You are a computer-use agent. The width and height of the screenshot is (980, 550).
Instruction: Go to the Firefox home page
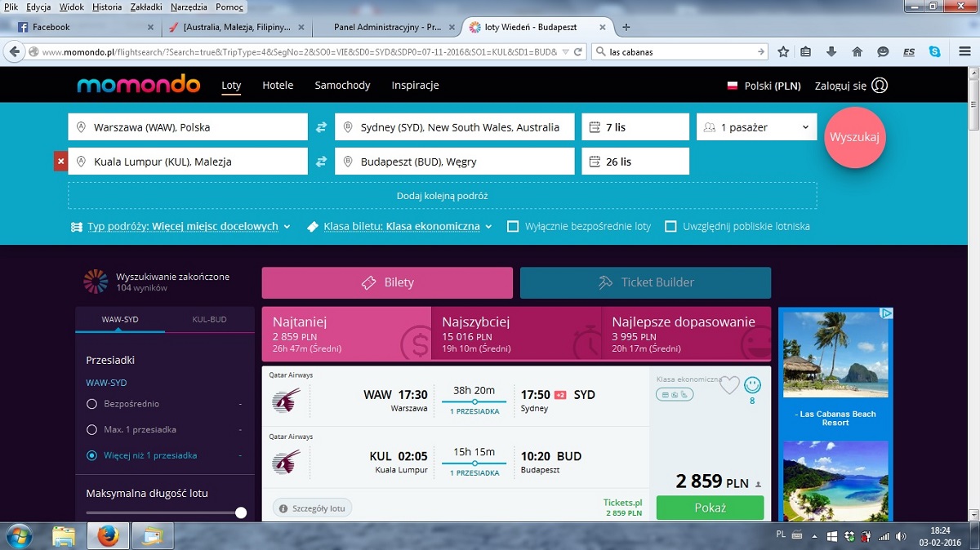coord(857,51)
